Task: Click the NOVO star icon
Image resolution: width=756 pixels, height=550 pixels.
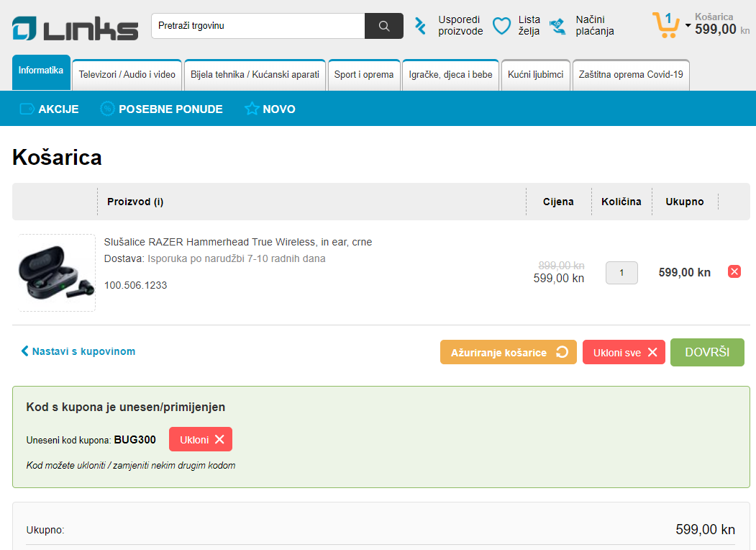Action: 252,109
